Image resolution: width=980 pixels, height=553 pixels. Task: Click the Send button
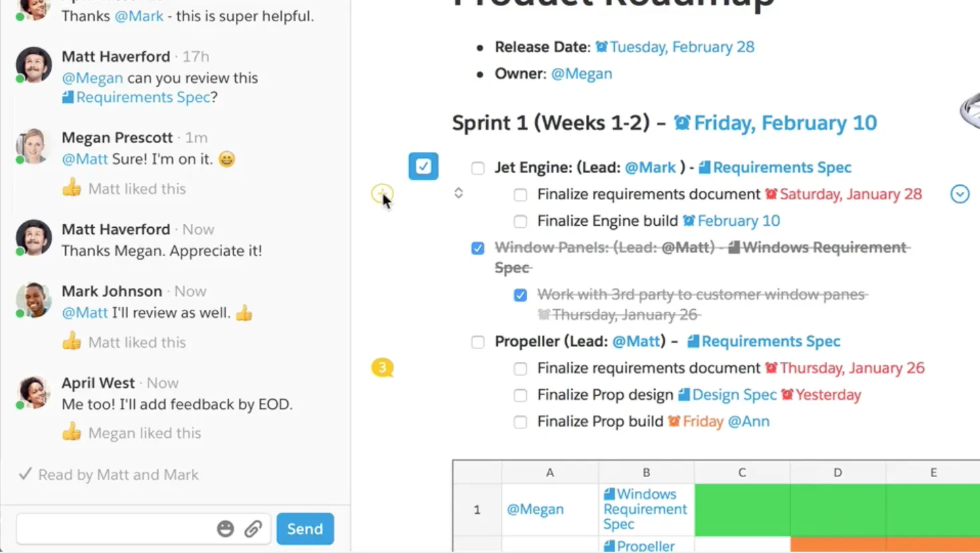(305, 529)
